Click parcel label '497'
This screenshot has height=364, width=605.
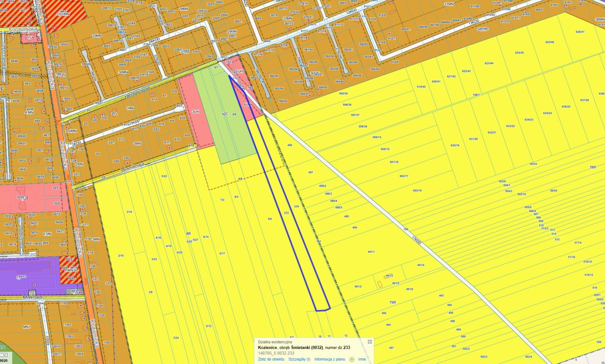(x=391, y=347)
